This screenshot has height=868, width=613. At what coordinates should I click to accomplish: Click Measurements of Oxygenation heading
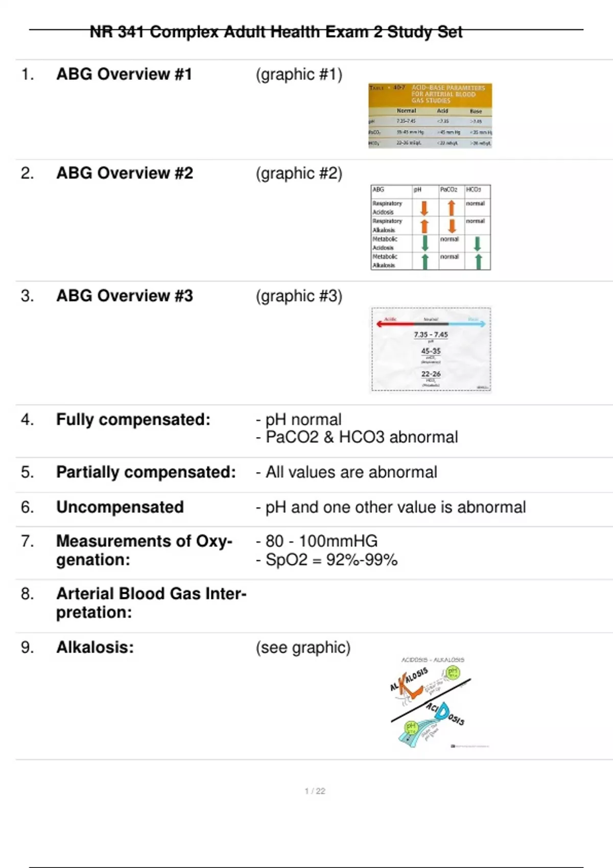click(145, 550)
